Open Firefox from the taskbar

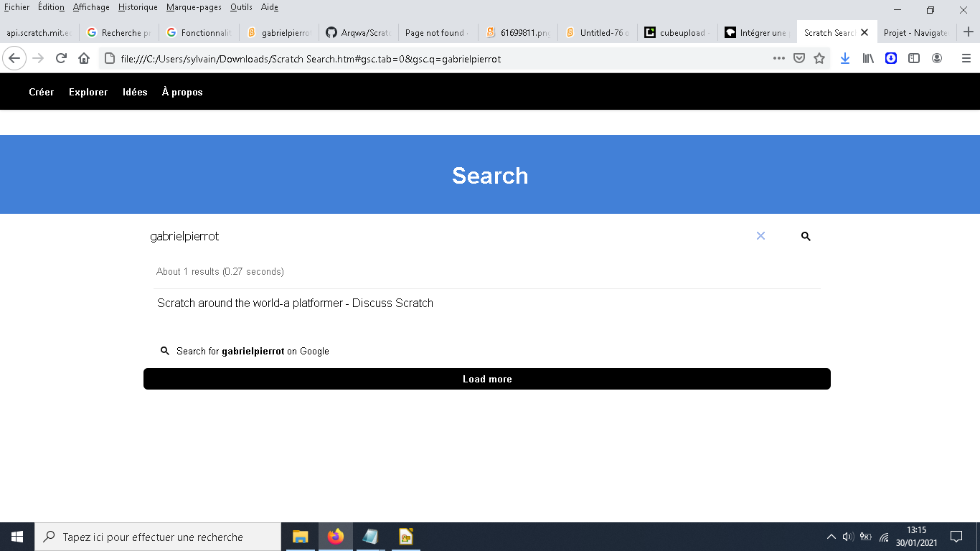336,537
